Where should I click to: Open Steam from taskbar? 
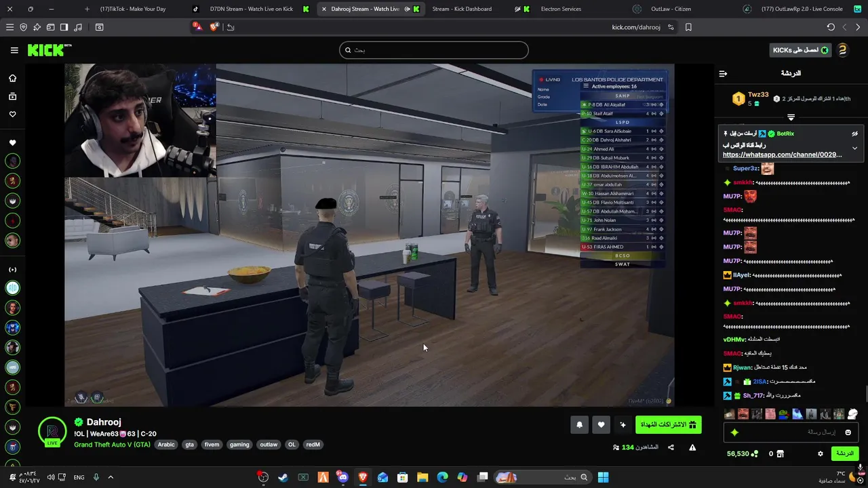click(x=283, y=477)
